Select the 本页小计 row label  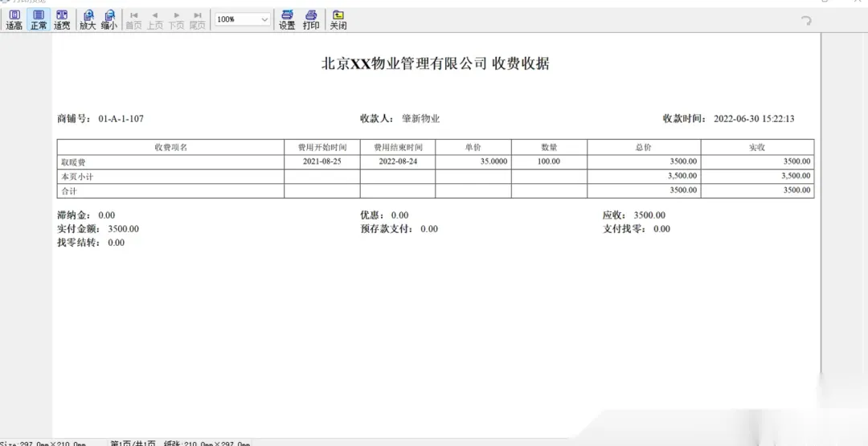click(x=77, y=176)
